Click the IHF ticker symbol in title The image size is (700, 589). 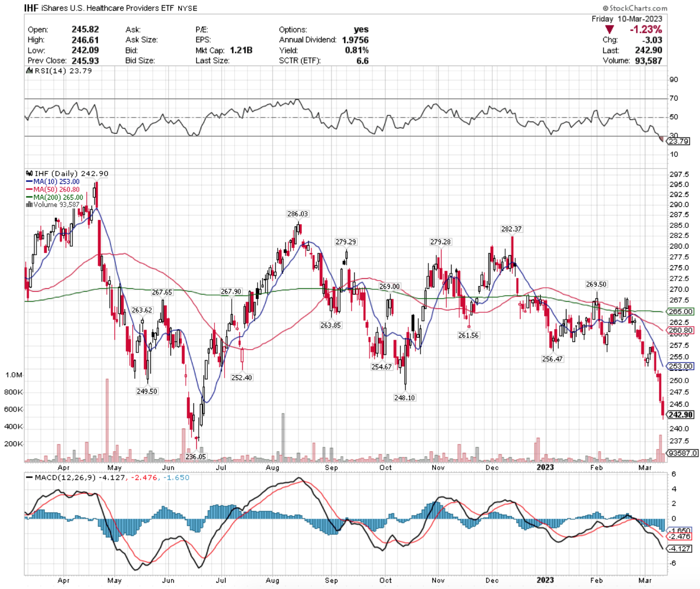tap(31, 8)
